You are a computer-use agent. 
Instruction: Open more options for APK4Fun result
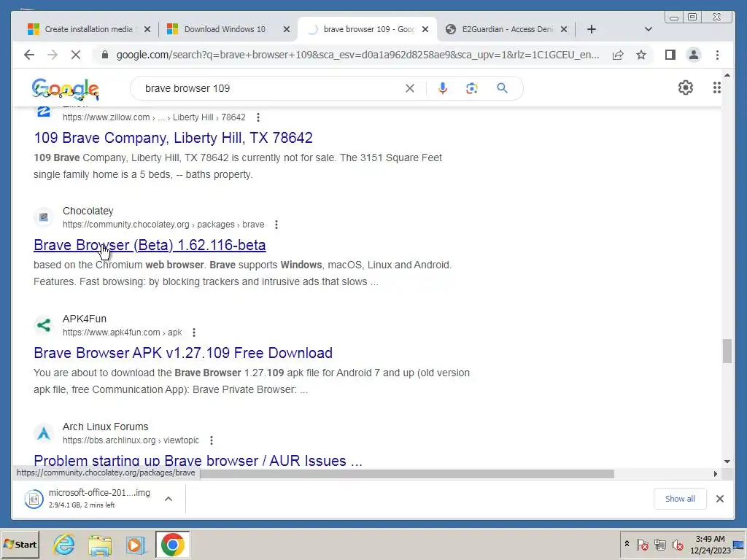194,332
